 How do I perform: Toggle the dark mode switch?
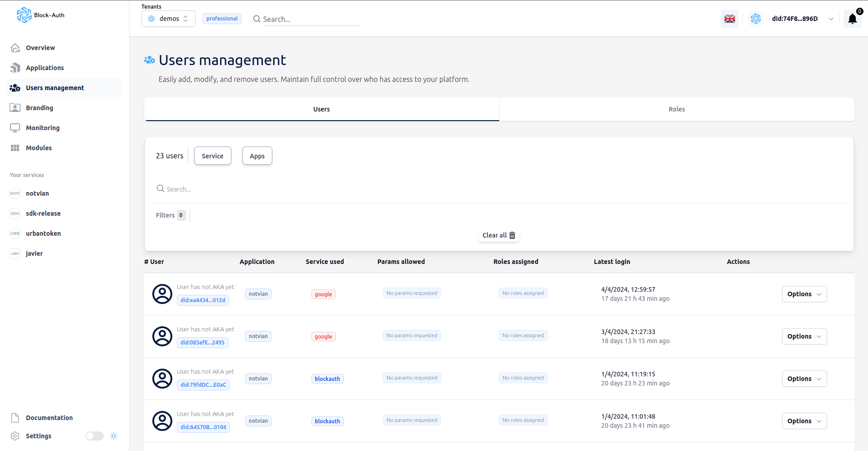coord(95,436)
